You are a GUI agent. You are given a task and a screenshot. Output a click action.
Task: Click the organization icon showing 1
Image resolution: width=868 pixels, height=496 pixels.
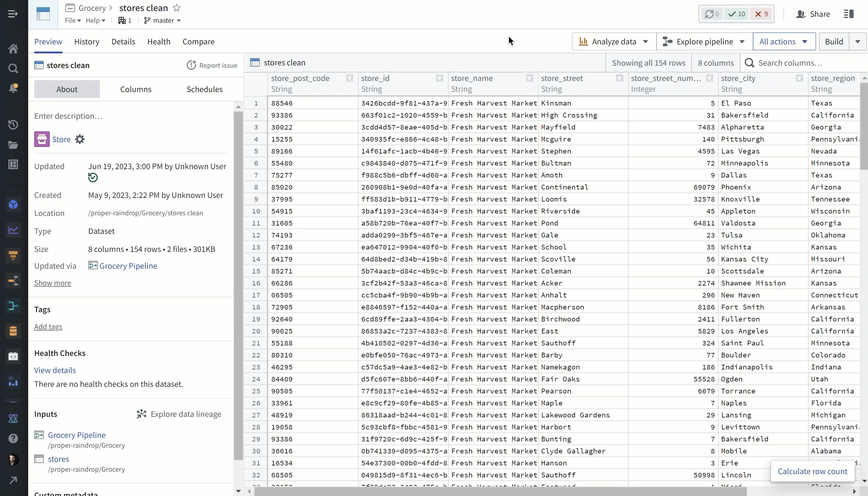[125, 20]
